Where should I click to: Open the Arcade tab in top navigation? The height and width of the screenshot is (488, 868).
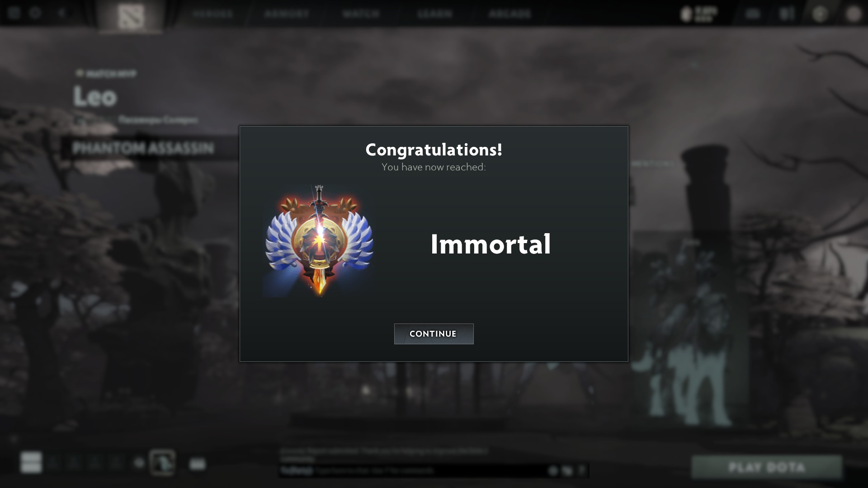[x=509, y=14]
